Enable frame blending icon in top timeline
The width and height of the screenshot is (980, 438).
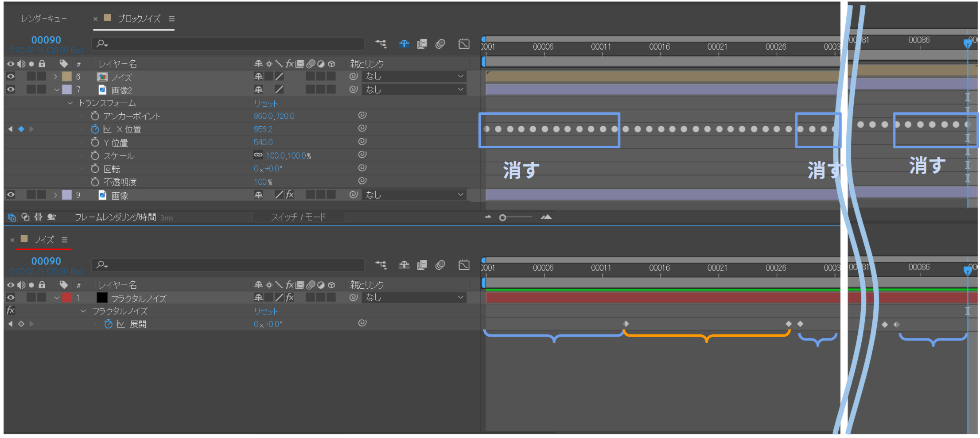coord(422,43)
